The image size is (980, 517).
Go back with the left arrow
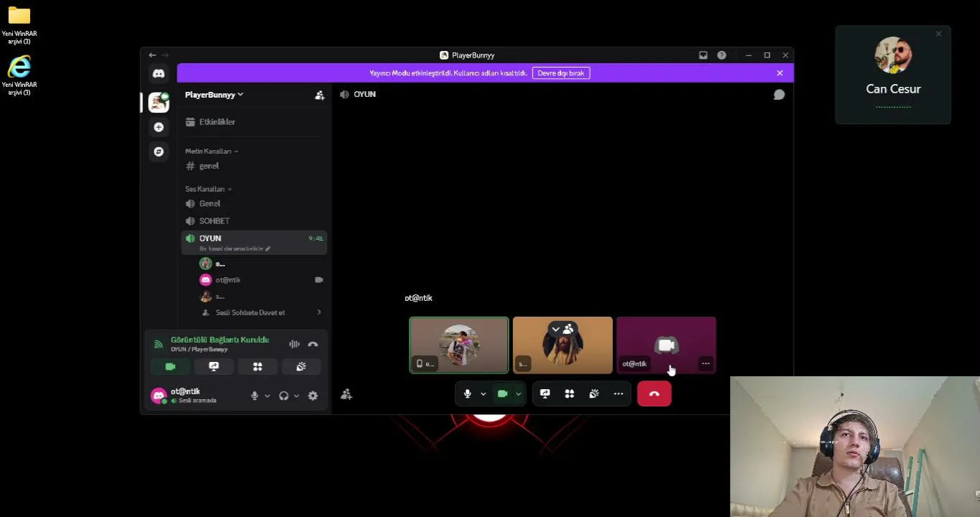(152, 55)
